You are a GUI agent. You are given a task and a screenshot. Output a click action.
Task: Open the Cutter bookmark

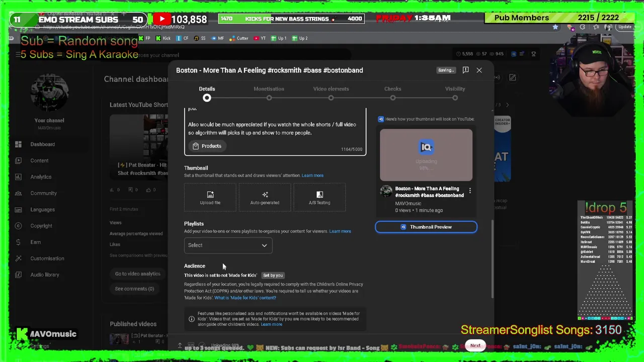(239, 38)
